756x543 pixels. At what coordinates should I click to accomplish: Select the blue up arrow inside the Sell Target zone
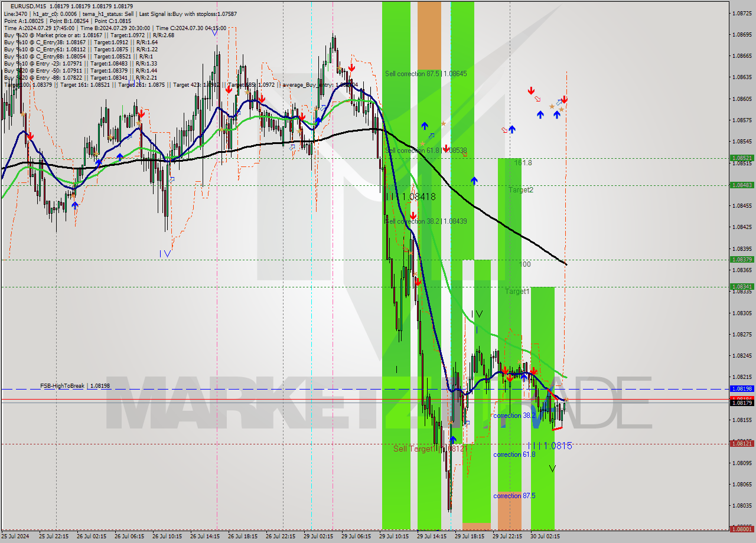tap(453, 439)
